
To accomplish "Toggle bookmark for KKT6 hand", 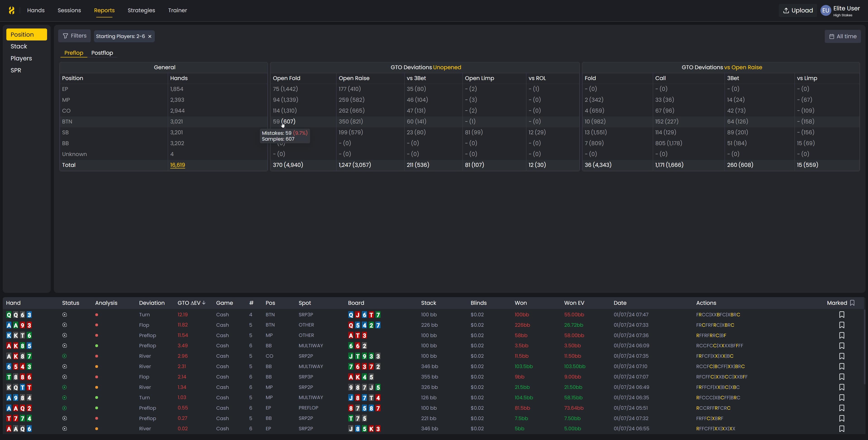I will (x=841, y=336).
